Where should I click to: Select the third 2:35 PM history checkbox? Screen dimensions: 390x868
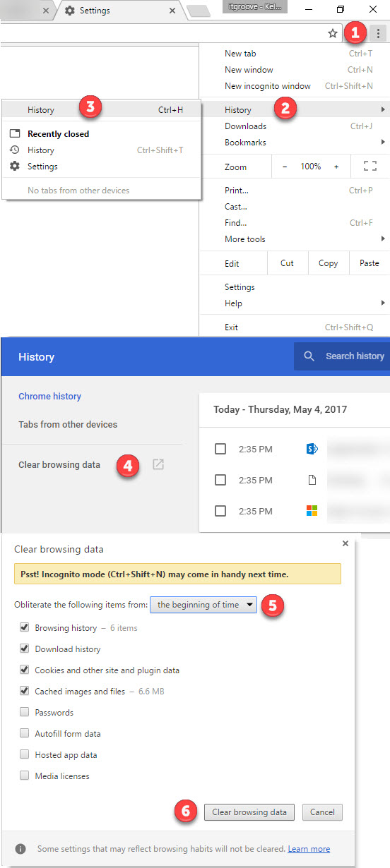tap(220, 511)
